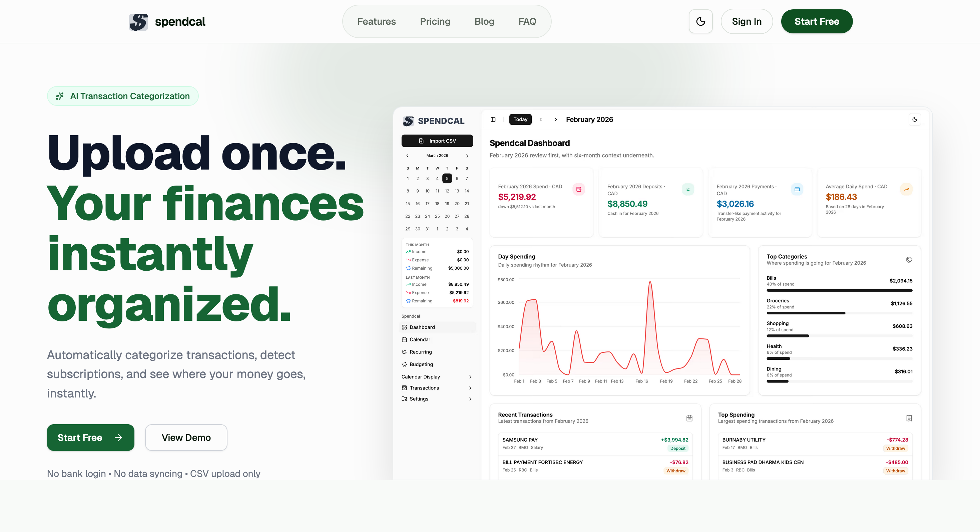Select Dashboard in the sidebar

[437, 327]
